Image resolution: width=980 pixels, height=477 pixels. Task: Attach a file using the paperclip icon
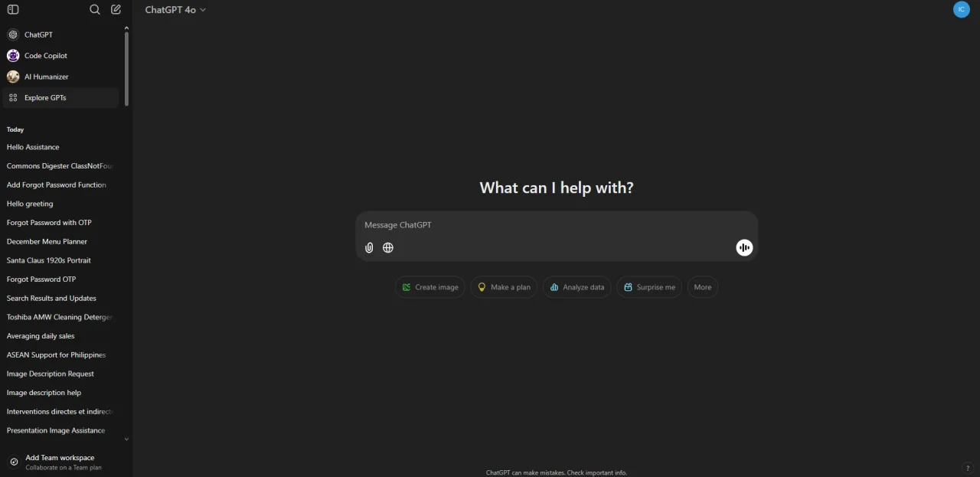(x=369, y=247)
